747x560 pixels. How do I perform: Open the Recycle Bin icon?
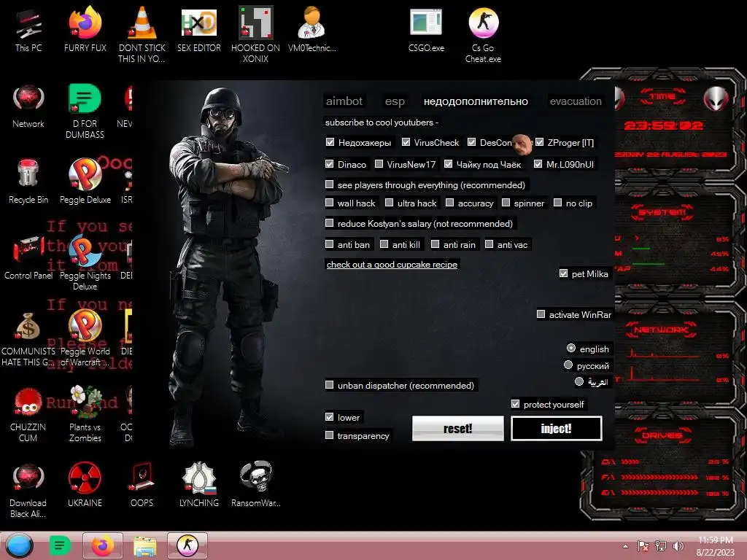(28, 182)
